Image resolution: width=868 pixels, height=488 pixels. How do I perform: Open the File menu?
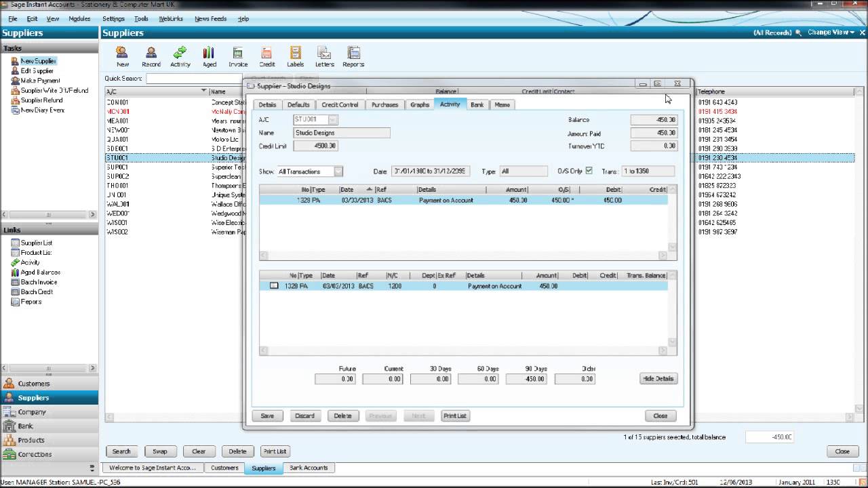click(x=13, y=19)
